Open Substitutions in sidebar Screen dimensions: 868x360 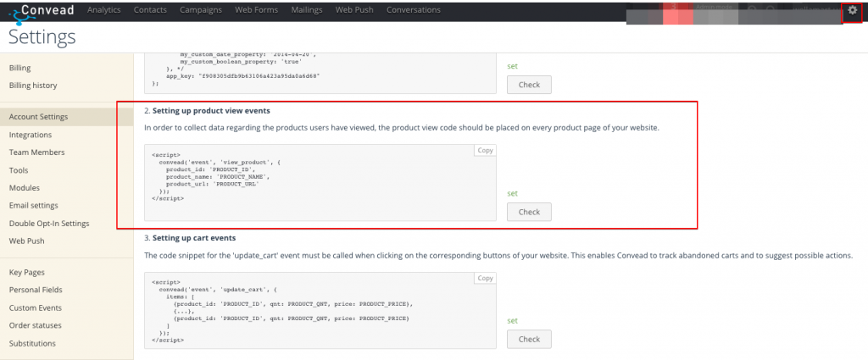click(x=32, y=343)
